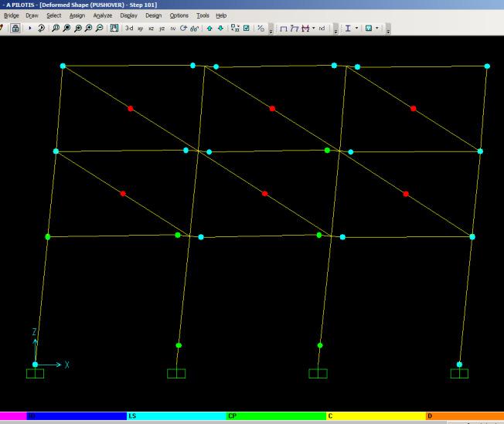Click the move up in list arrow
Screen dimensions: 504x424
[x=209, y=29]
